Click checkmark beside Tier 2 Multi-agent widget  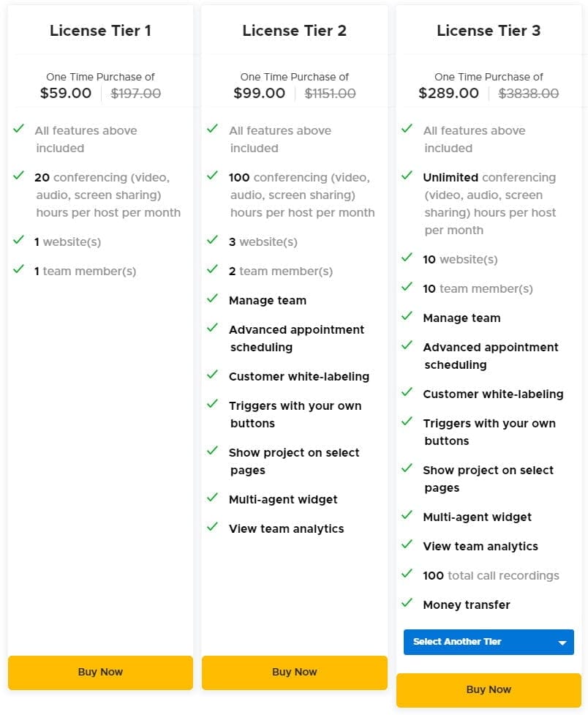click(212, 498)
